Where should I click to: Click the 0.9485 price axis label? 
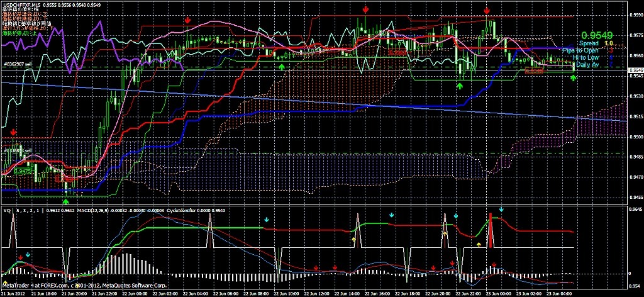point(635,157)
